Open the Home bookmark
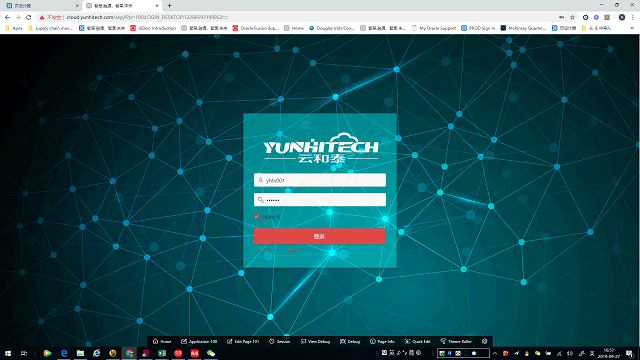The image size is (640, 360). (294, 28)
